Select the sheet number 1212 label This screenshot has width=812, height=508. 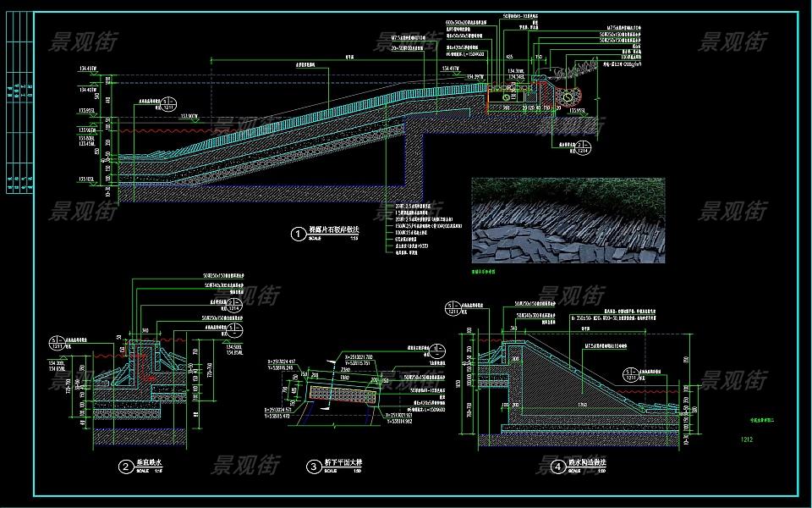coord(747,439)
